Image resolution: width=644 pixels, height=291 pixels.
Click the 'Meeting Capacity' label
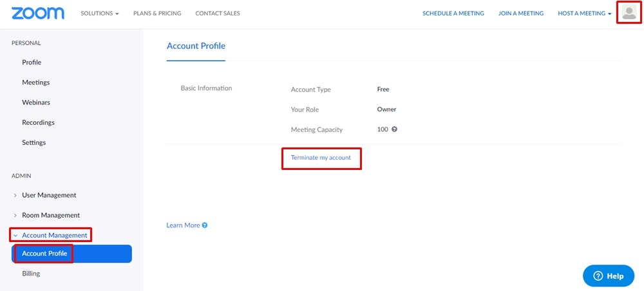[x=317, y=129]
